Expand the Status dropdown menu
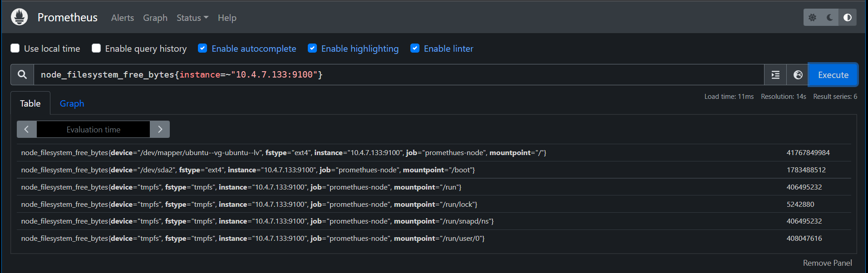 [192, 18]
